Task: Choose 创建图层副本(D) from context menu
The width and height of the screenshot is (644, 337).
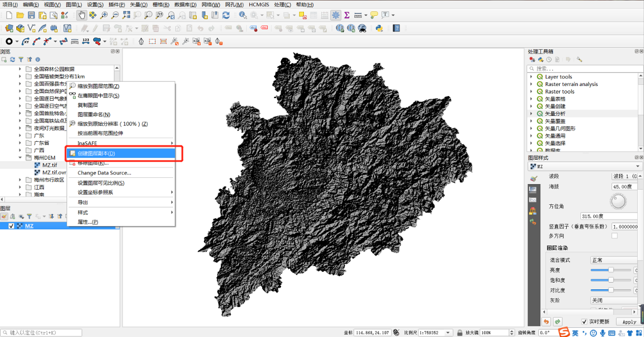Action: tap(96, 154)
